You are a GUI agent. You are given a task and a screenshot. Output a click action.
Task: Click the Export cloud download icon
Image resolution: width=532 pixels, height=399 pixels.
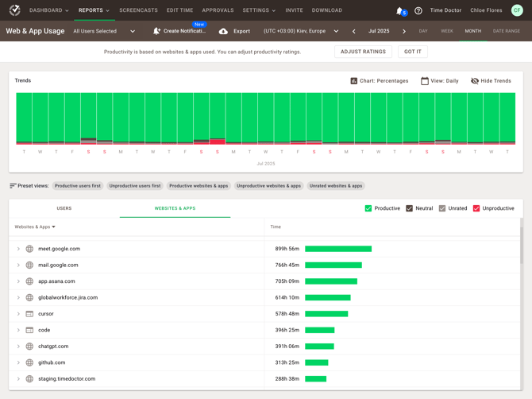pos(223,31)
